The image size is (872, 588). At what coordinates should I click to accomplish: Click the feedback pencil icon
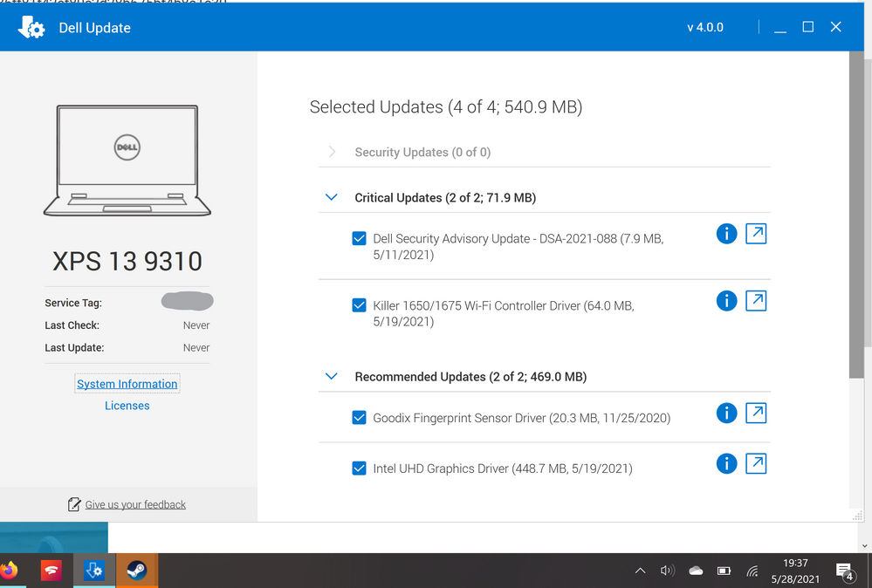[73, 504]
